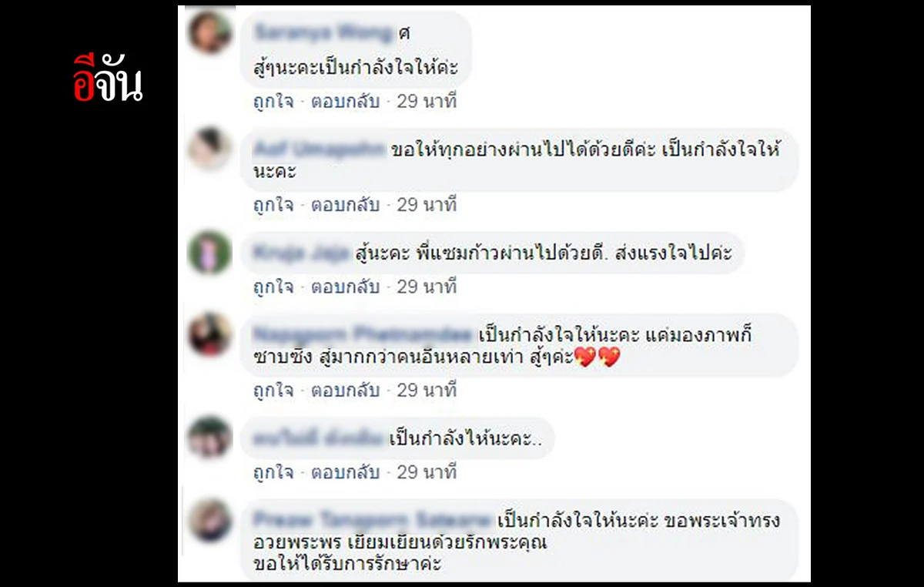Viewport: 924px width, 587px height.
Task: Open Saranya Wong's name link
Action: [323, 33]
